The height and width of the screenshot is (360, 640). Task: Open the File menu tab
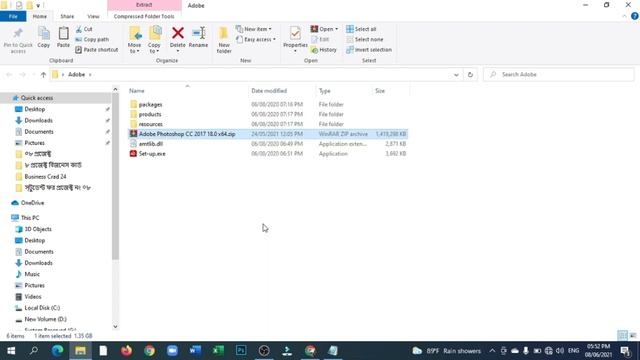click(x=13, y=16)
